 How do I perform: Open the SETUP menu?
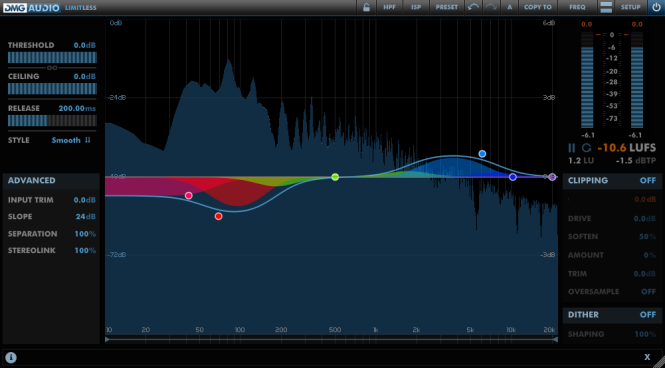[630, 7]
